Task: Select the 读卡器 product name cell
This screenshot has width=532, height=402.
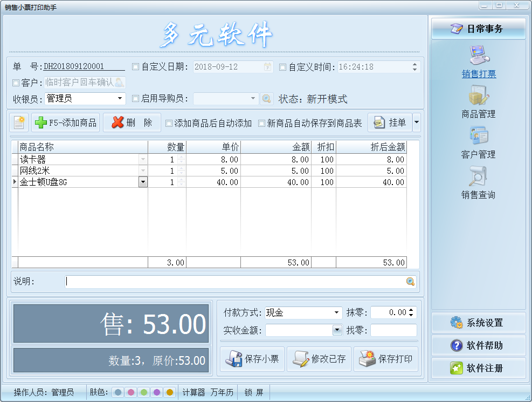Action: (79, 159)
